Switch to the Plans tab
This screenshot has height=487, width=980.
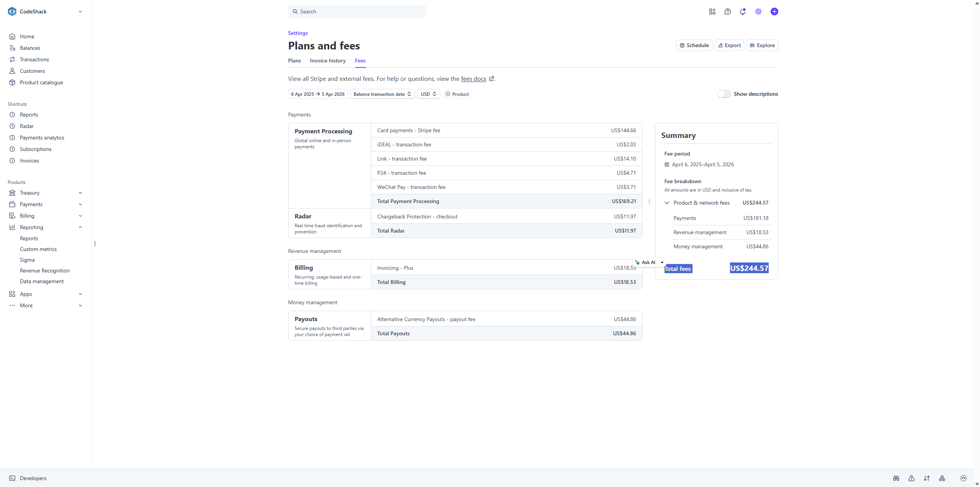[x=294, y=61]
